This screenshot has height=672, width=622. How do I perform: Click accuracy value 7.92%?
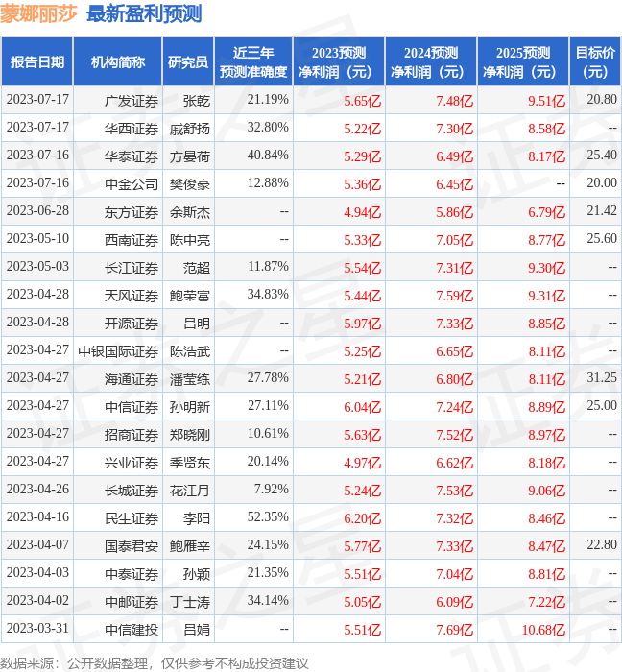click(x=271, y=490)
